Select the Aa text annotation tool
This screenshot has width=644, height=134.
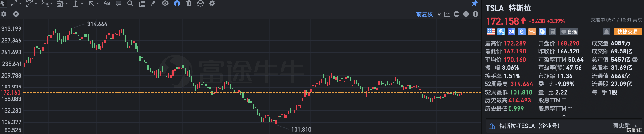pyautogui.click(x=107, y=3)
